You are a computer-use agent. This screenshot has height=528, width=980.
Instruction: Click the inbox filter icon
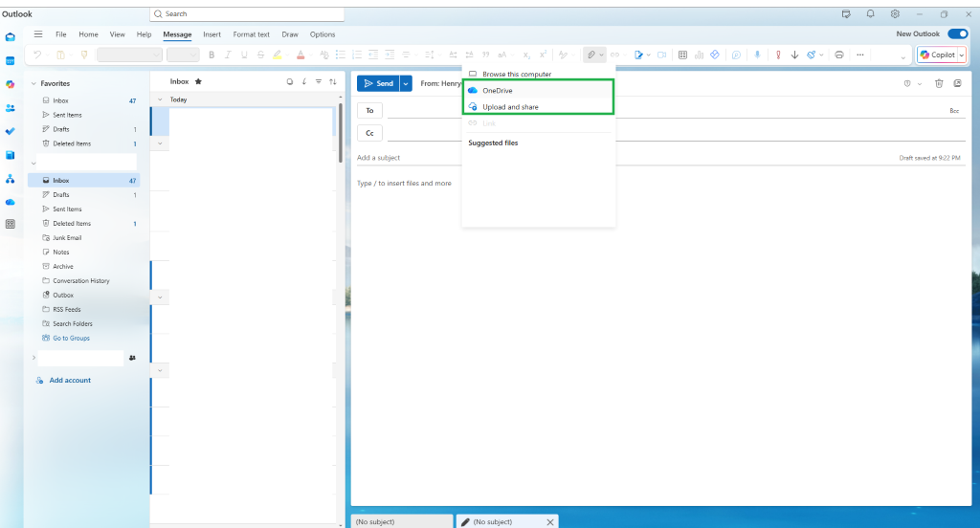318,81
